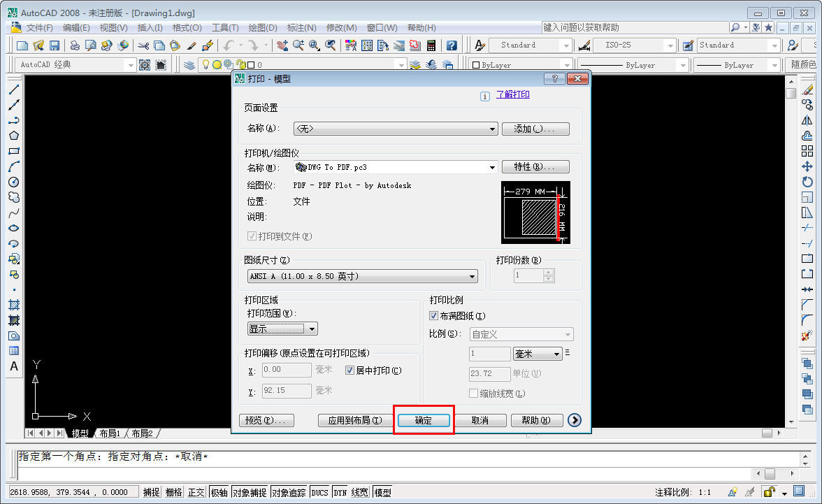The height and width of the screenshot is (504, 822).
Task: Click the 预览 button
Action: click(266, 420)
